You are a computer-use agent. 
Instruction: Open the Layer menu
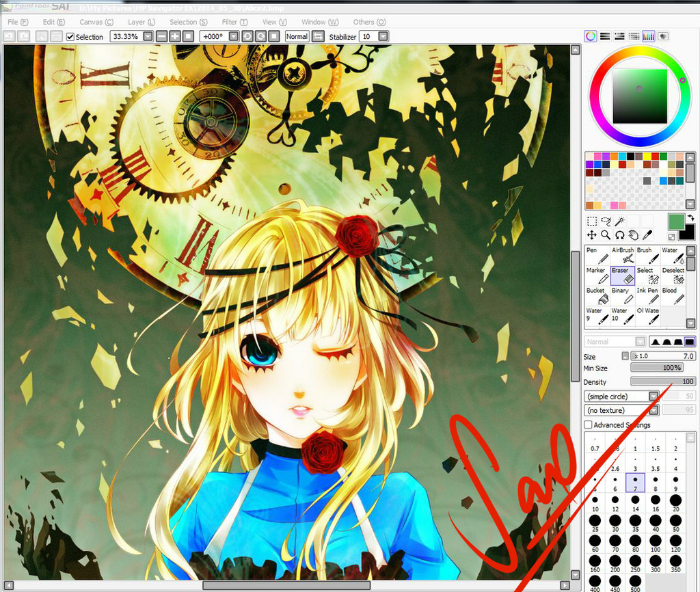pyautogui.click(x=141, y=22)
